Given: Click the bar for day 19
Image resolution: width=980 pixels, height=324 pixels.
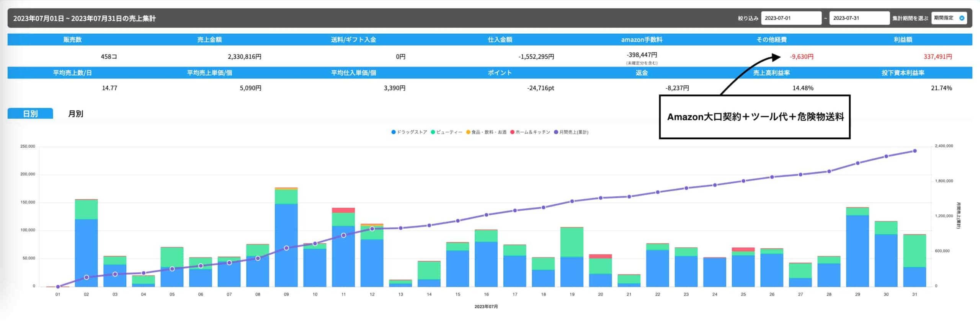Looking at the screenshot, I should 572,257.
